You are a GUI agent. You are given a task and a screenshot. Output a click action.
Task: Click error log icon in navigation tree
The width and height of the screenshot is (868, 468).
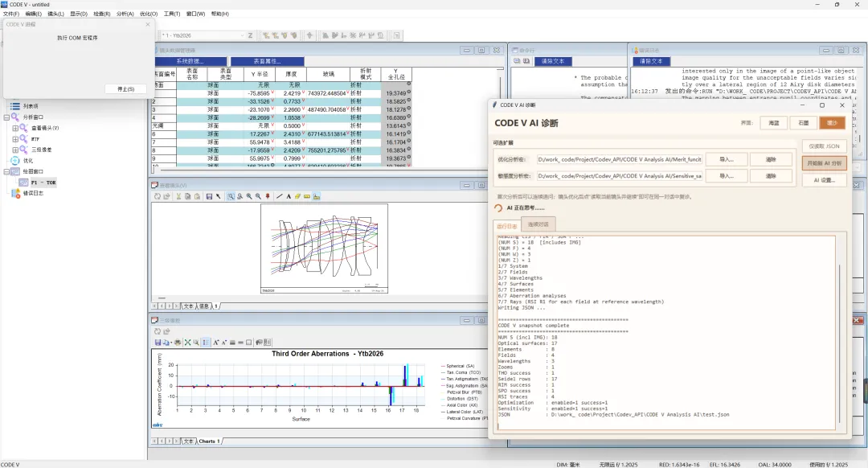(x=15, y=193)
